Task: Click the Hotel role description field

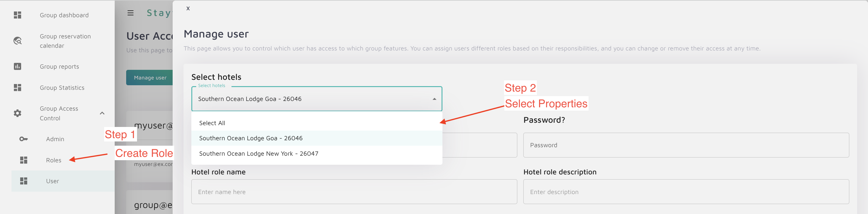Action: click(686, 192)
